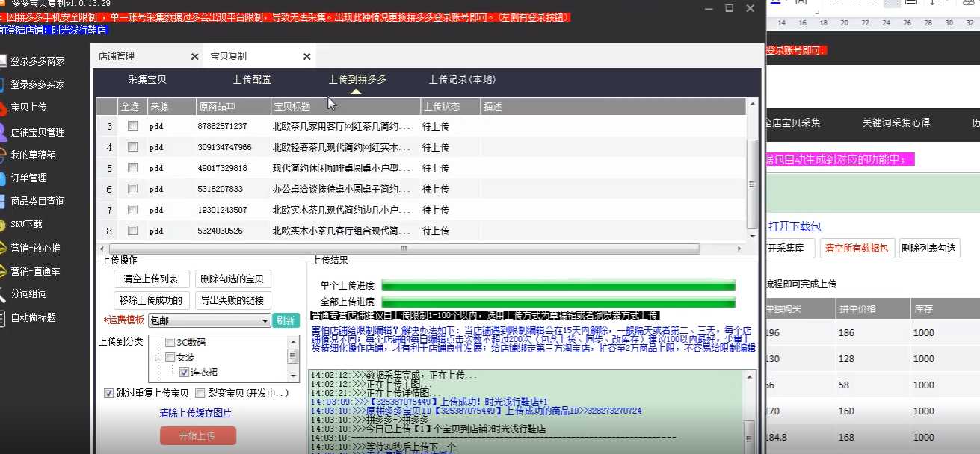Check the row for product ID 19301243507

coord(132,210)
